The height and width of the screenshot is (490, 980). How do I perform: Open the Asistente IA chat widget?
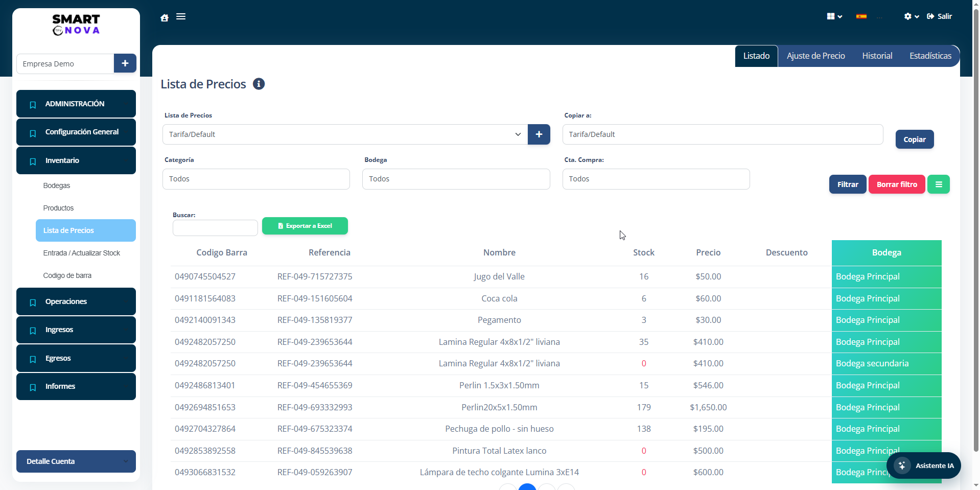tap(924, 465)
